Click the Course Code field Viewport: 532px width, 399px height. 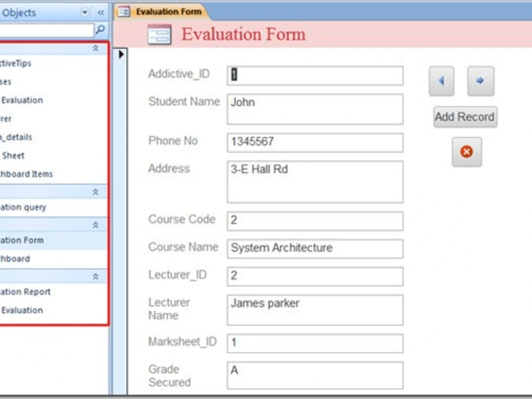pos(315,221)
